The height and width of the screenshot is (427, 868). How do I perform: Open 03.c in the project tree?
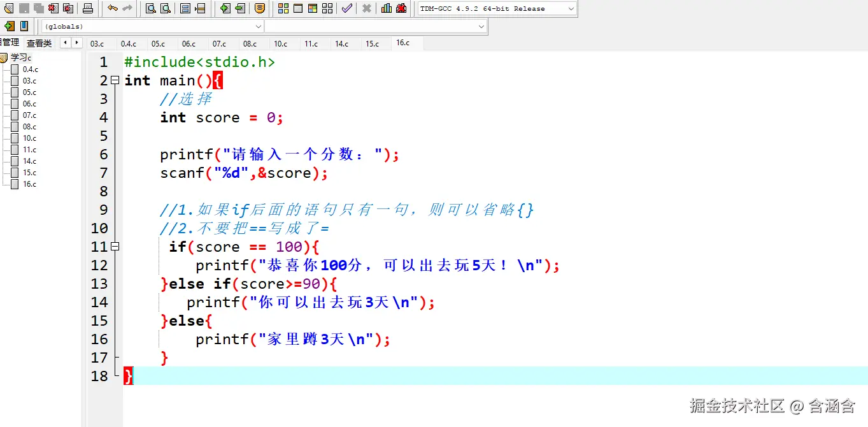point(29,81)
